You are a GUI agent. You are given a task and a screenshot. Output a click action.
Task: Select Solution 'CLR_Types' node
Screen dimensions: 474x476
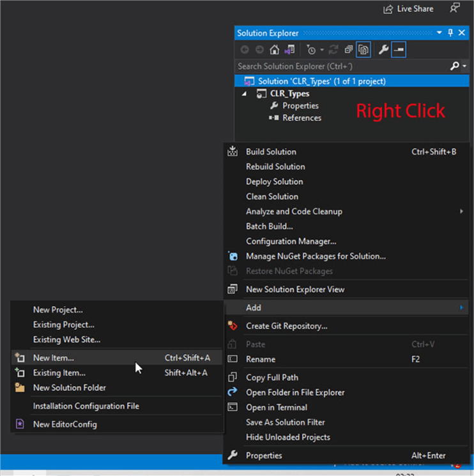[x=352, y=81]
